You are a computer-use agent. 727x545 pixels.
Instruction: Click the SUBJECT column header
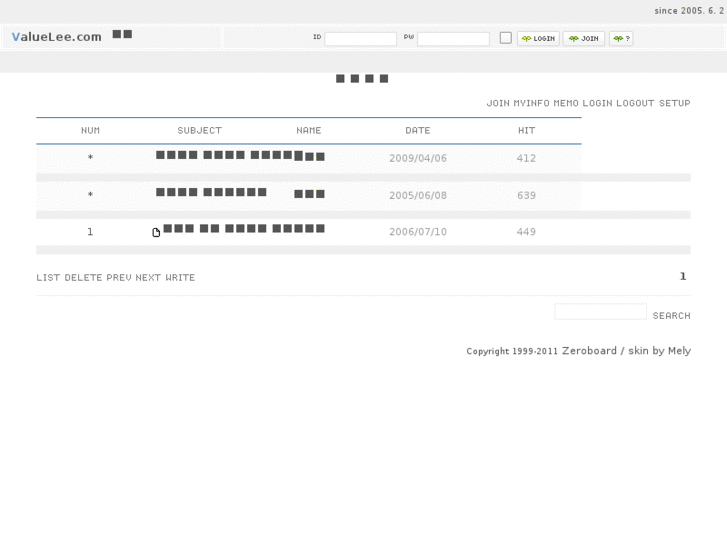point(199,130)
